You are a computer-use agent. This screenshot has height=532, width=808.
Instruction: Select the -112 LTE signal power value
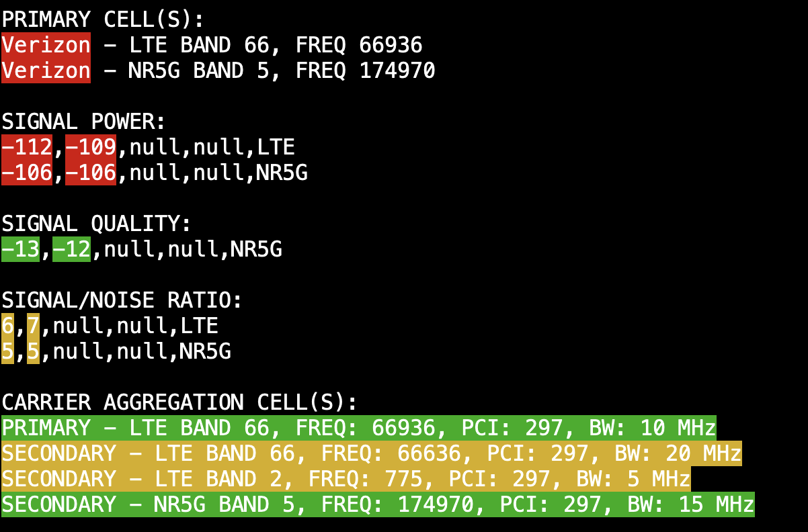(27, 147)
